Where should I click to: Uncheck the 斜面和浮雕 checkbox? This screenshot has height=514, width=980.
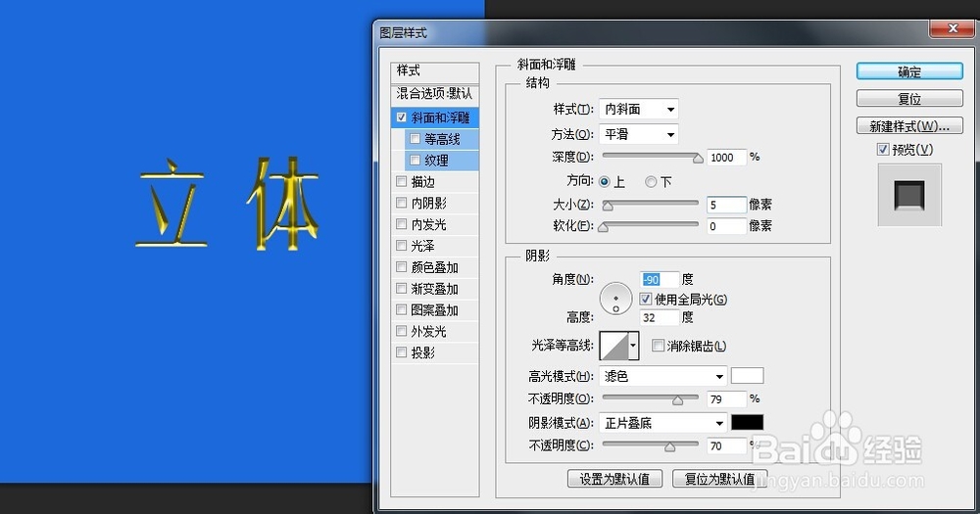tap(401, 117)
